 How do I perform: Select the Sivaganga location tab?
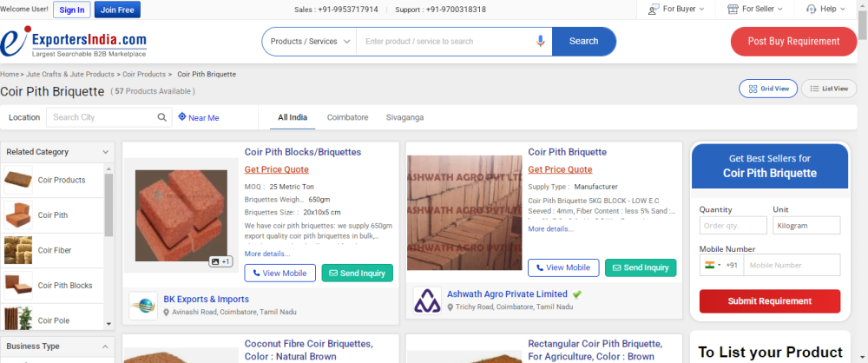405,117
